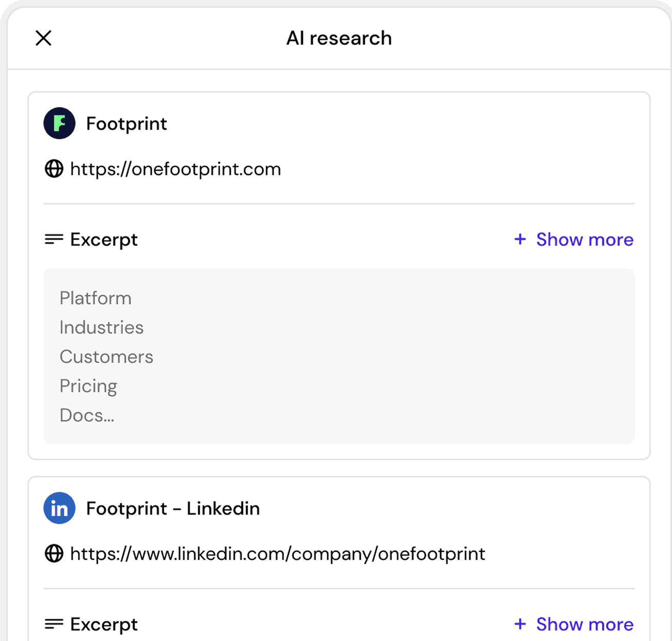Select Platform in the excerpt preview
Screen dimensions: 672x641
(96, 298)
